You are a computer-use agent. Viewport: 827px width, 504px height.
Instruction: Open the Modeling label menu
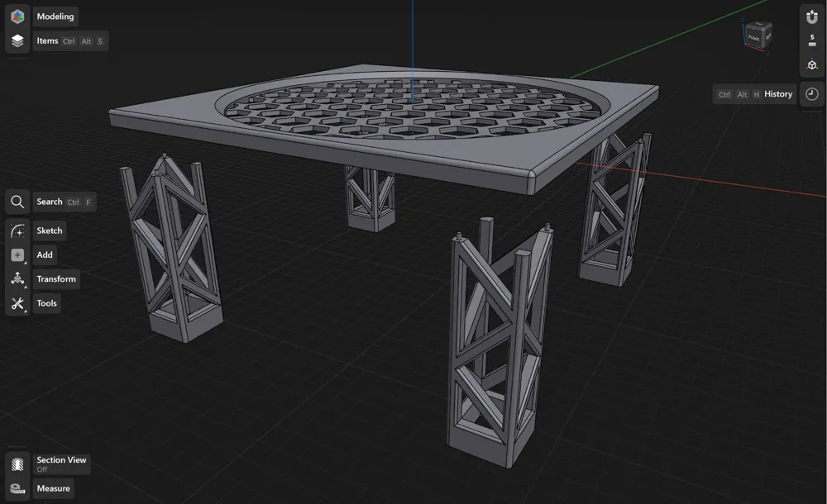click(x=55, y=17)
